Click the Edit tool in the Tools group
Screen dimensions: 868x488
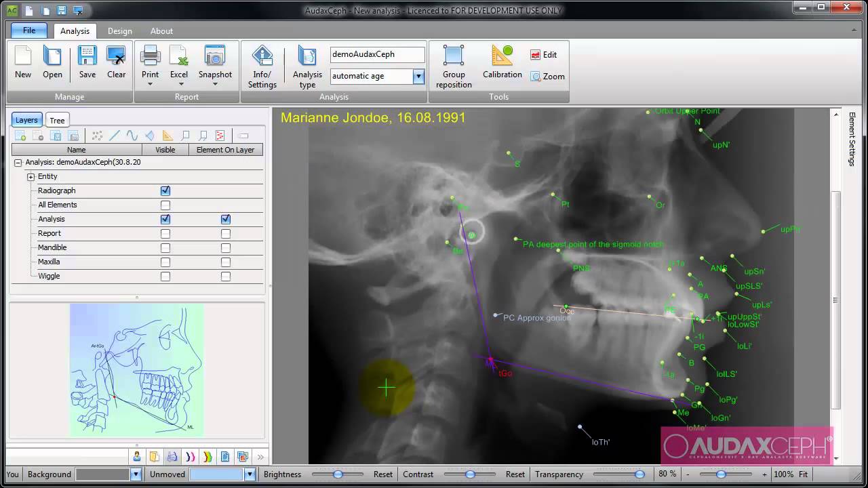(544, 55)
